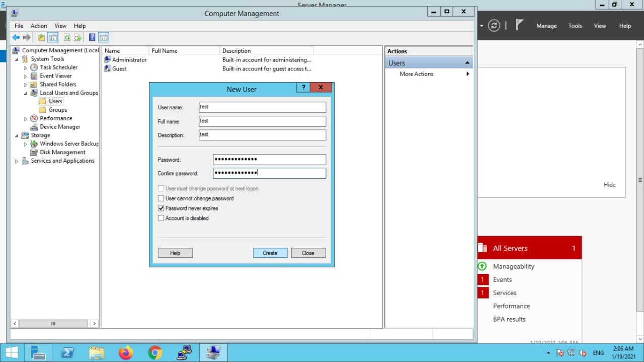The image size is (644, 362).
Task: Click the Close button in New User dialog
Action: pyautogui.click(x=308, y=253)
